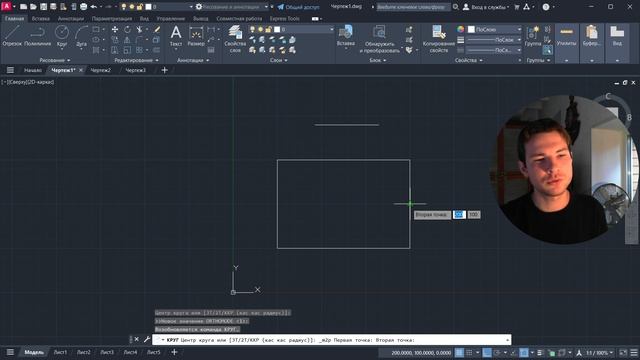The width and height of the screenshot is (640, 360).
Task: Open annotation scale 1:1 / 100% dropdown
Action: pyautogui.click(x=600, y=353)
